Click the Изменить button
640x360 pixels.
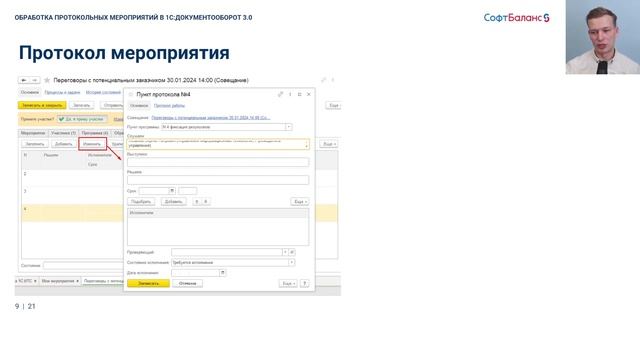(x=92, y=144)
